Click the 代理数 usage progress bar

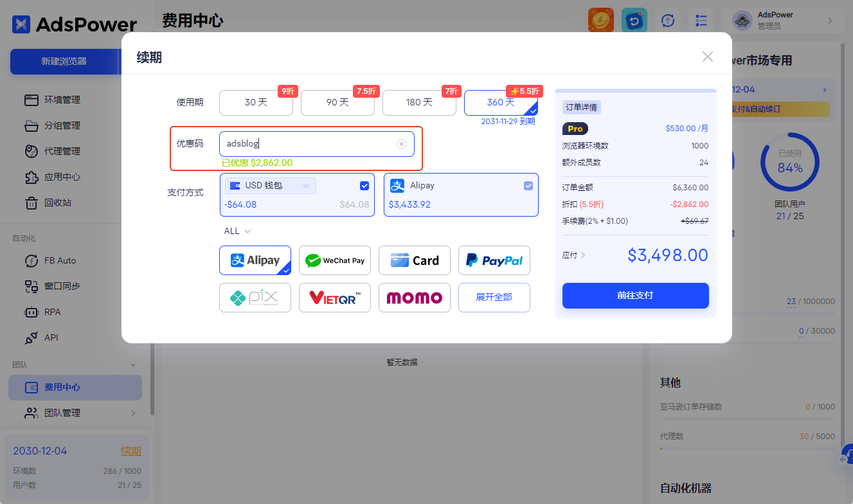click(748, 449)
